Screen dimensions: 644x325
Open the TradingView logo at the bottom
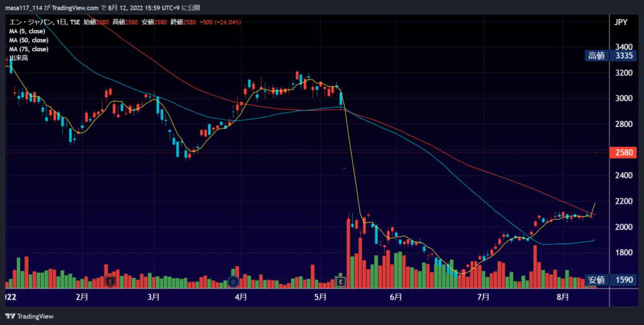click(29, 316)
